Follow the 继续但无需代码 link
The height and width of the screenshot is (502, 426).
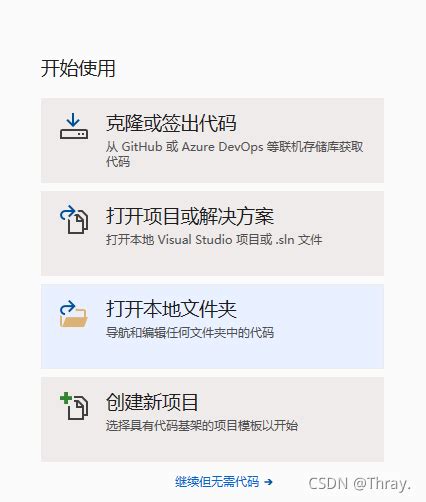coord(217,482)
